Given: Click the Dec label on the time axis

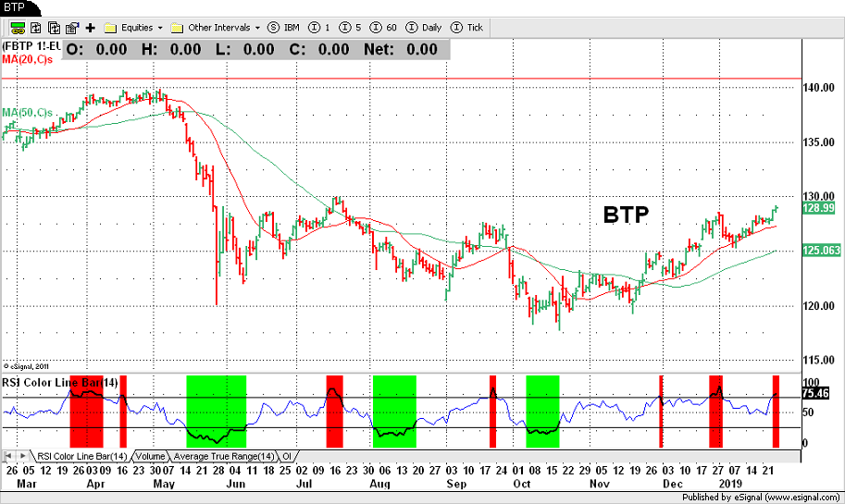Looking at the screenshot, I should [x=673, y=484].
